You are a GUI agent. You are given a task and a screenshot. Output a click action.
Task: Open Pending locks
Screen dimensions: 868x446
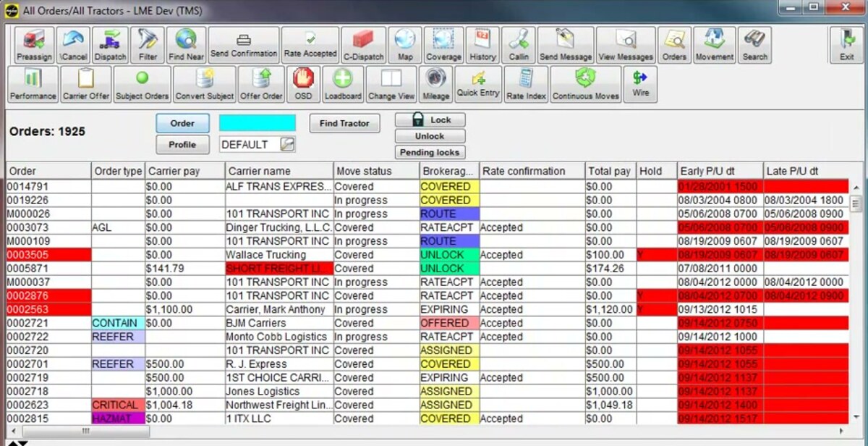pyautogui.click(x=430, y=152)
